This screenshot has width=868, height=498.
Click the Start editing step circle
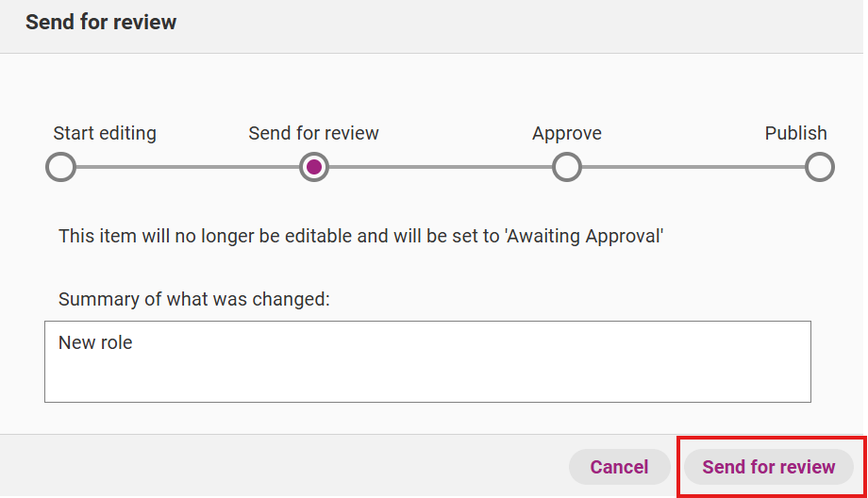click(x=60, y=168)
